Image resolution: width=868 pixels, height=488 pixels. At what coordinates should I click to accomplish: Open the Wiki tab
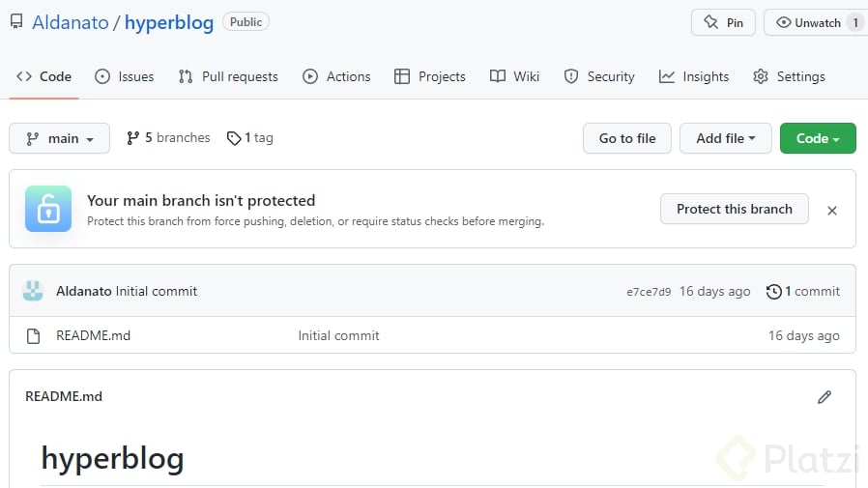(515, 76)
